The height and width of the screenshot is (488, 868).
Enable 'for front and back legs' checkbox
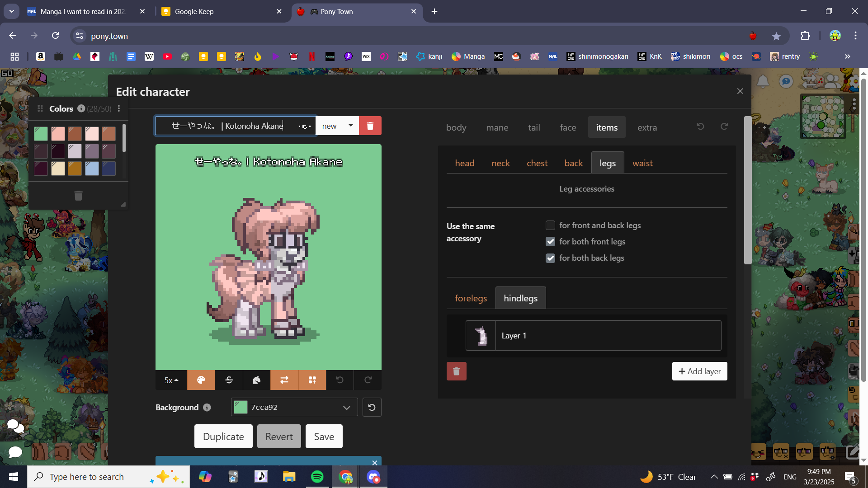pyautogui.click(x=550, y=225)
